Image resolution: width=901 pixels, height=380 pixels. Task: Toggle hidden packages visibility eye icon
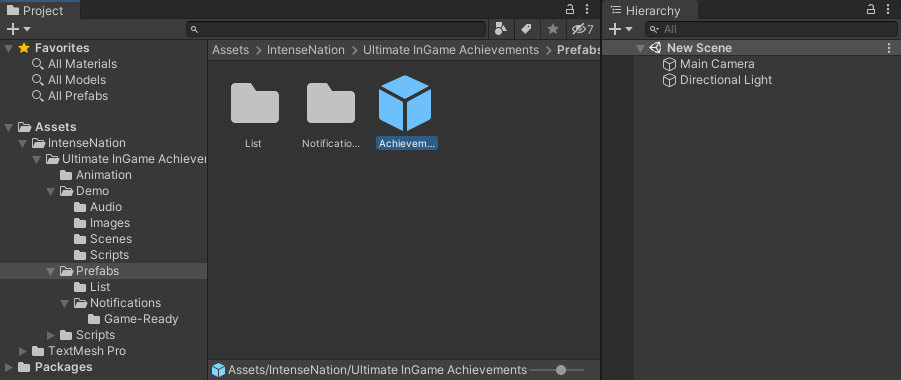pyautogui.click(x=582, y=29)
